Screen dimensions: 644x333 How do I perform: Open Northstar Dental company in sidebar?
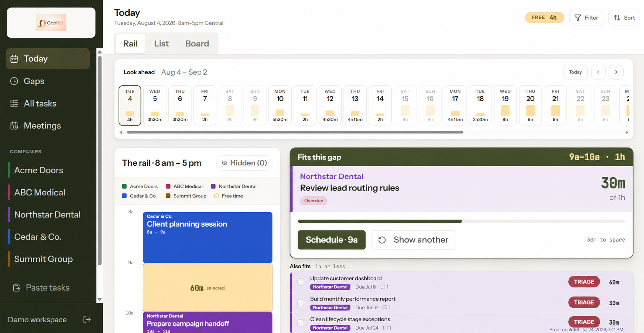[x=48, y=214]
